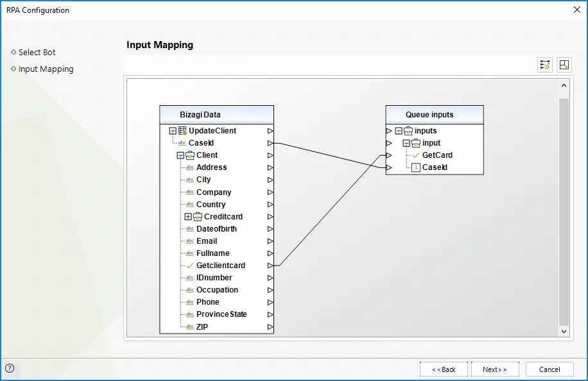Viewport: 588px width, 381px height.
Task: Click the GetCard input connector arrow
Action: 389,155
